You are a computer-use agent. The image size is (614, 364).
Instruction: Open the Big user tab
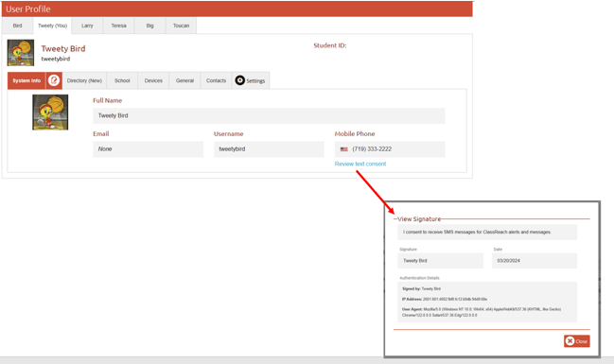coord(149,26)
